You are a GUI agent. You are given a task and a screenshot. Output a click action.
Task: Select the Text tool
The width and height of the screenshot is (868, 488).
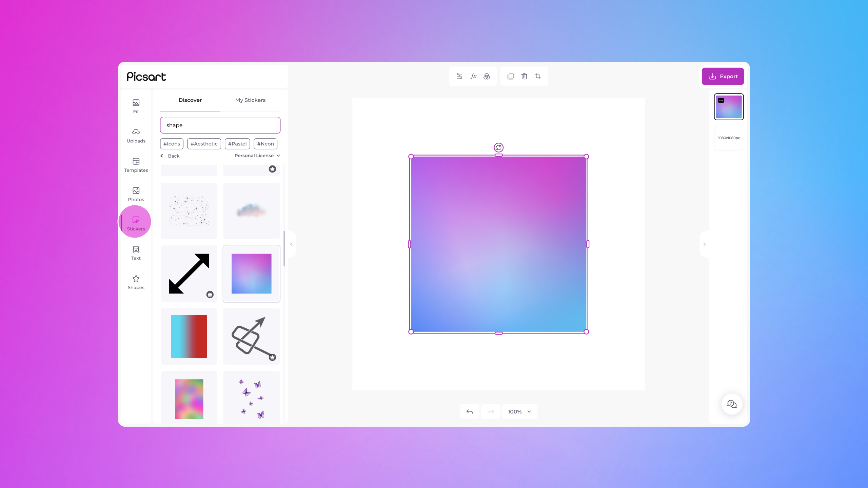[136, 252]
